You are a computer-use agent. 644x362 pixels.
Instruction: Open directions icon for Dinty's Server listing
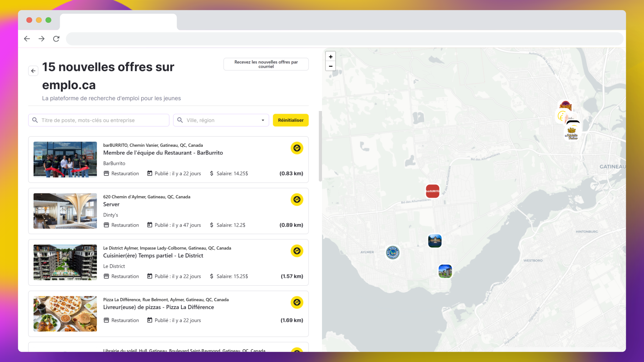[297, 200]
